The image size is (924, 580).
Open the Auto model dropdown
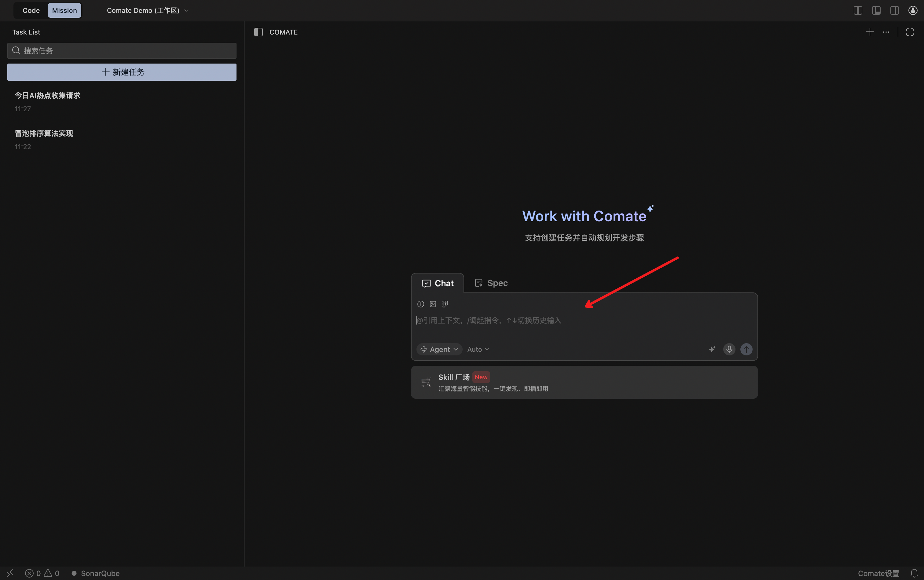(478, 350)
